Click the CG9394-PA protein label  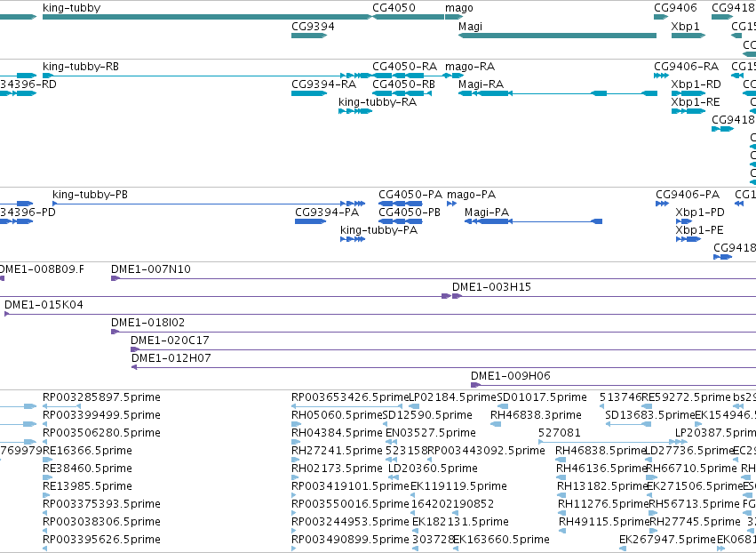click(327, 212)
